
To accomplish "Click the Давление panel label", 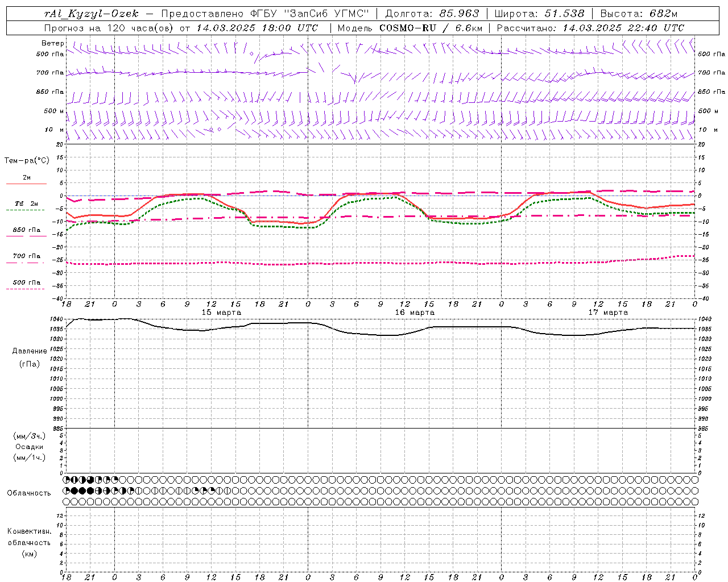I will (x=30, y=351).
